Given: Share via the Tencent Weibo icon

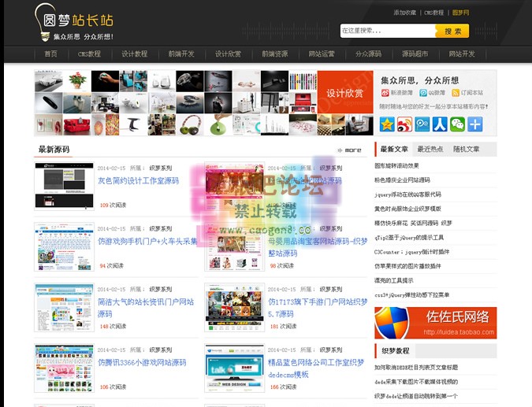Looking at the screenshot, I should pos(422,124).
